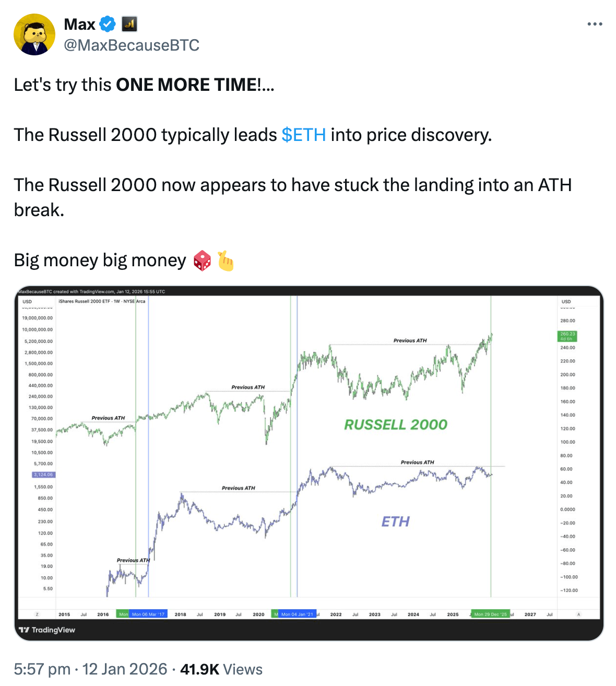The height and width of the screenshot is (686, 616).
Task: Click the green 260.23 price label
Action: click(567, 336)
